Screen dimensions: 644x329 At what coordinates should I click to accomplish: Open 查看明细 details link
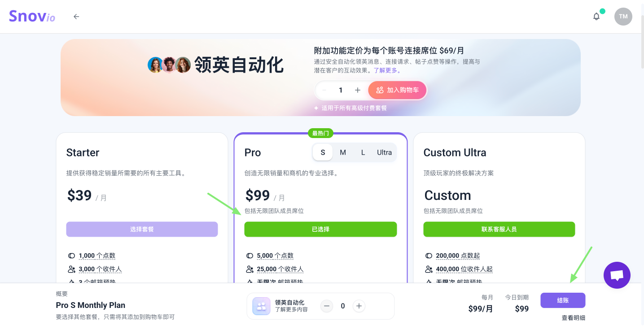tap(573, 318)
